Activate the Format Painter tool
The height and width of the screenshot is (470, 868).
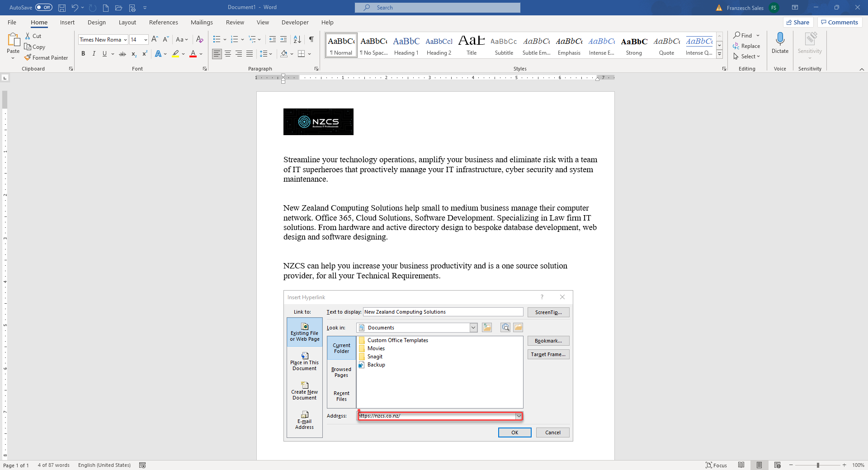47,57
